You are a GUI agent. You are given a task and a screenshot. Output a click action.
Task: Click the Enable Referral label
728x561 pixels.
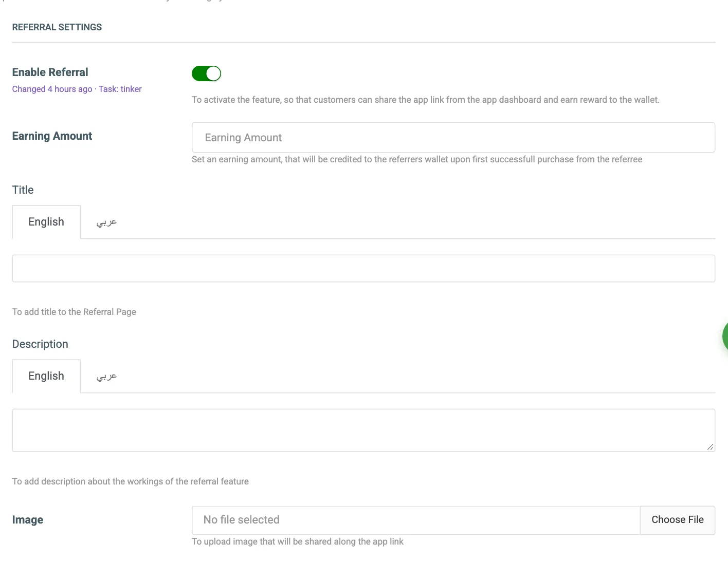coord(50,72)
